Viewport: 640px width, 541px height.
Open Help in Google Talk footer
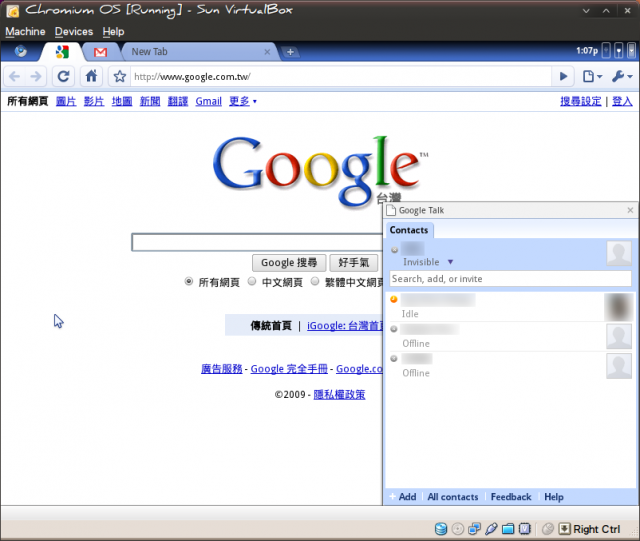pyautogui.click(x=554, y=497)
